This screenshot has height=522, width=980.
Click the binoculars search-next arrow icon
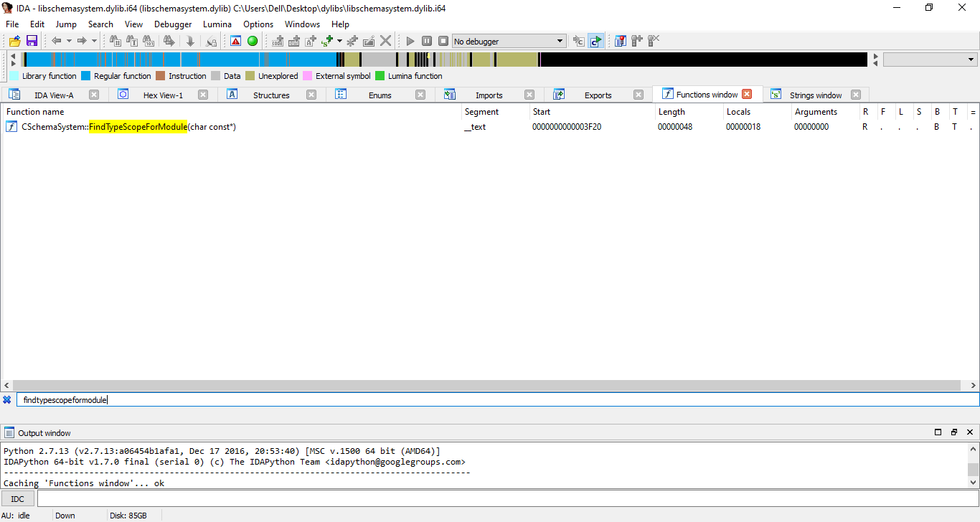tap(169, 41)
